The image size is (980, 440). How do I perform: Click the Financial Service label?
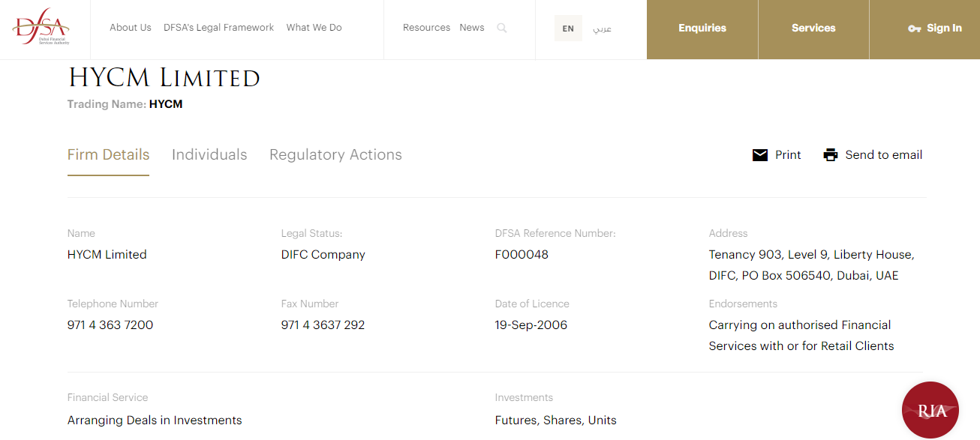point(107,398)
